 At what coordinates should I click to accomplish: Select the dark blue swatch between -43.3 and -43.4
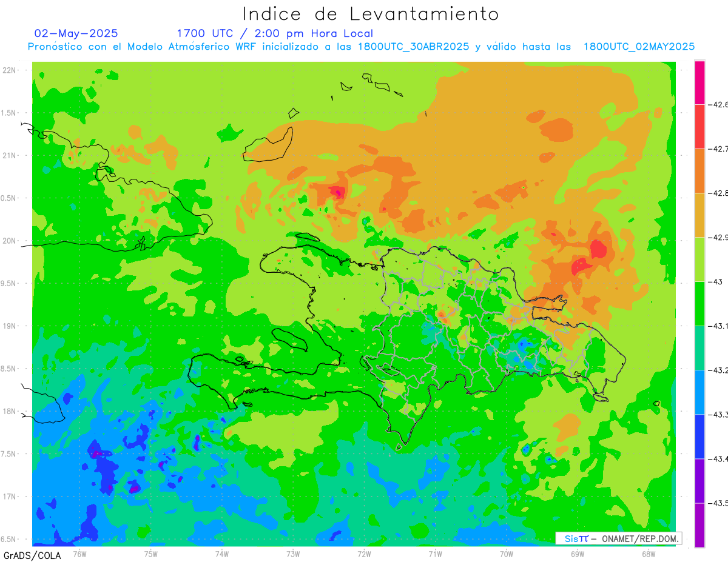tap(699, 436)
